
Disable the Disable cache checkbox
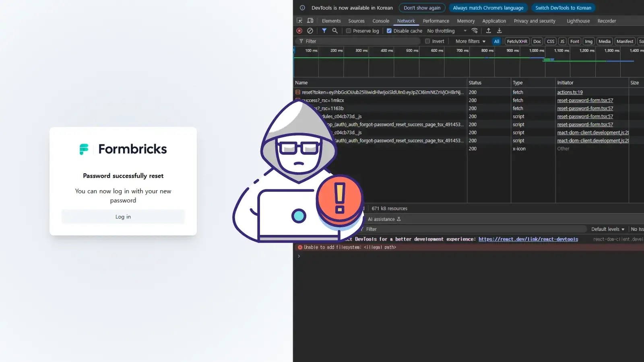point(389,31)
